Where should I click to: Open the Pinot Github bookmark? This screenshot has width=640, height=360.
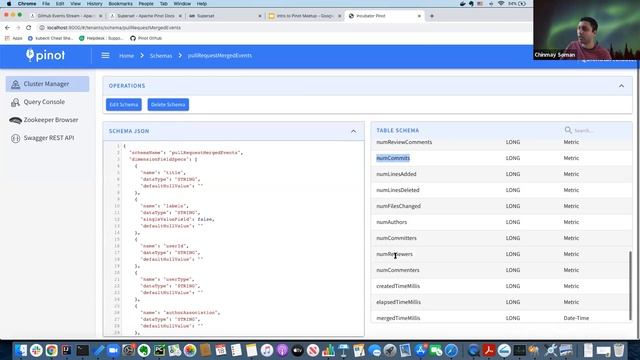point(146,38)
